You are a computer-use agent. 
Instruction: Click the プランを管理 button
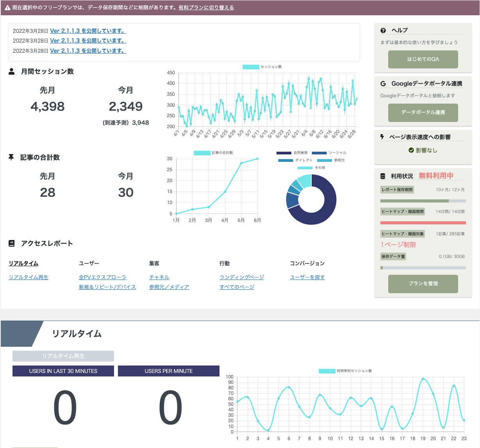(423, 284)
